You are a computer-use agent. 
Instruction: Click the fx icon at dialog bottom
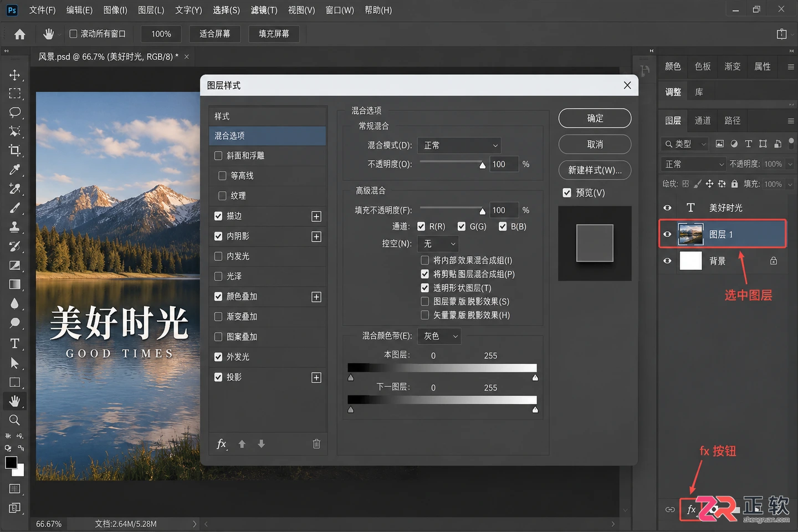(221, 443)
